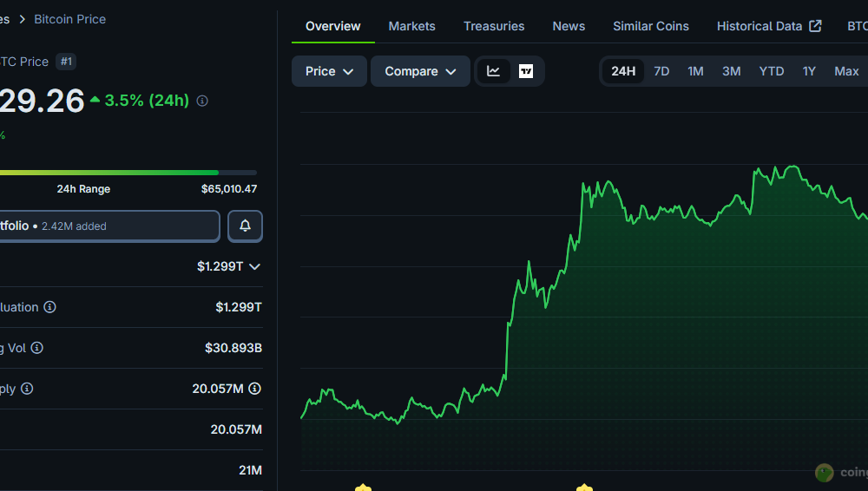The width and height of the screenshot is (868, 491).
Task: Select the Max time range
Action: click(x=846, y=71)
